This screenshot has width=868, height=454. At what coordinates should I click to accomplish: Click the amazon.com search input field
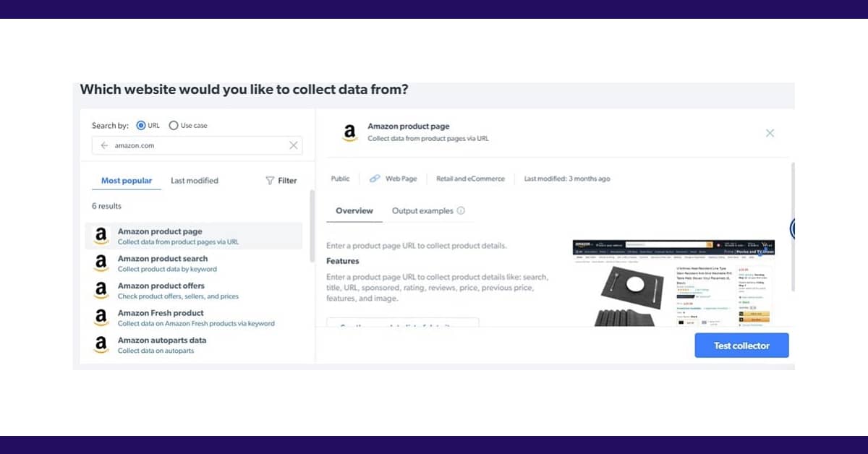[197, 145]
